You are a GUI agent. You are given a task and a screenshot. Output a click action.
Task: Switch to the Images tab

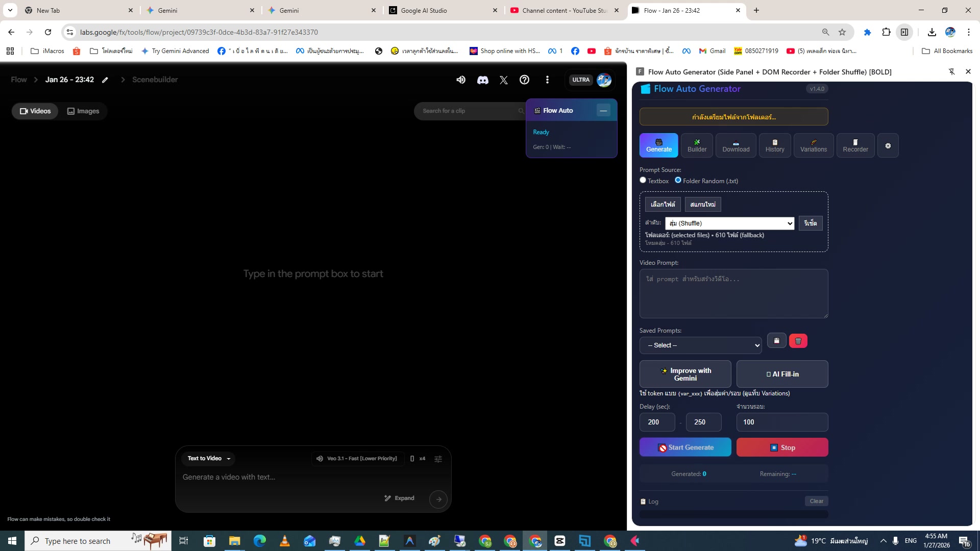pyautogui.click(x=83, y=111)
